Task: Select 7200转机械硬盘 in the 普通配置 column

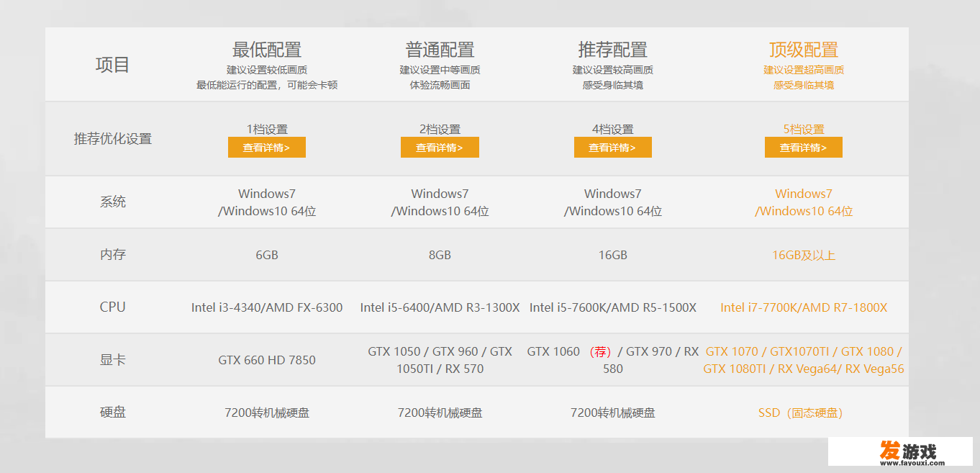Action: [440, 413]
